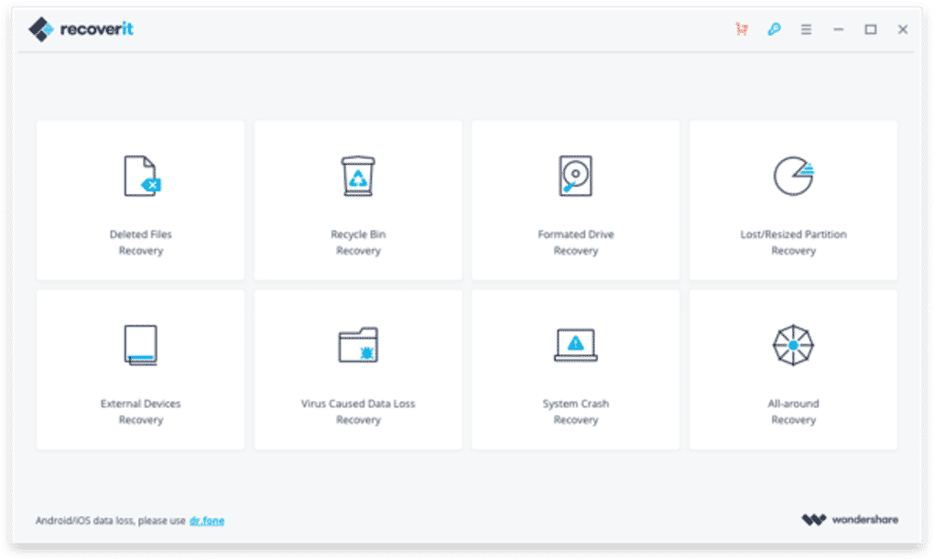Choose the "All-around Recovery" text label
Viewport: 934px width, 560px height.
tap(793, 412)
